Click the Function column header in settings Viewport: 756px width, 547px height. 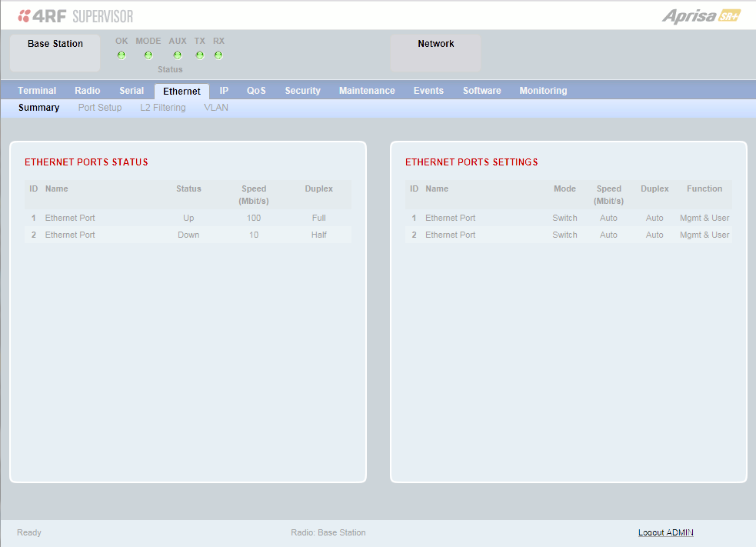click(704, 188)
